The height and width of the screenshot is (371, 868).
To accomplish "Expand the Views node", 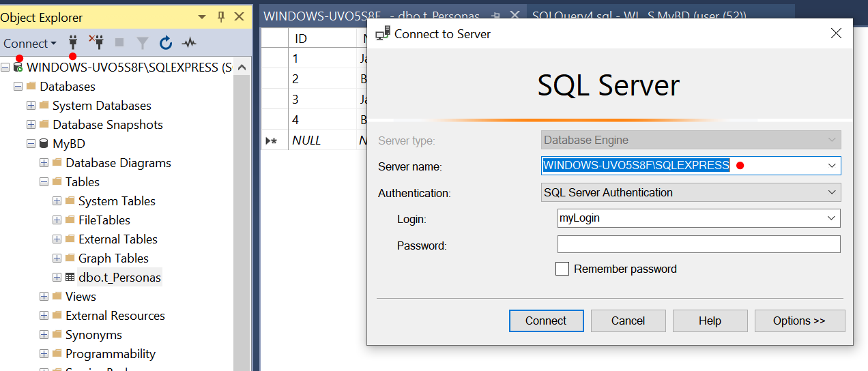I will [x=44, y=297].
